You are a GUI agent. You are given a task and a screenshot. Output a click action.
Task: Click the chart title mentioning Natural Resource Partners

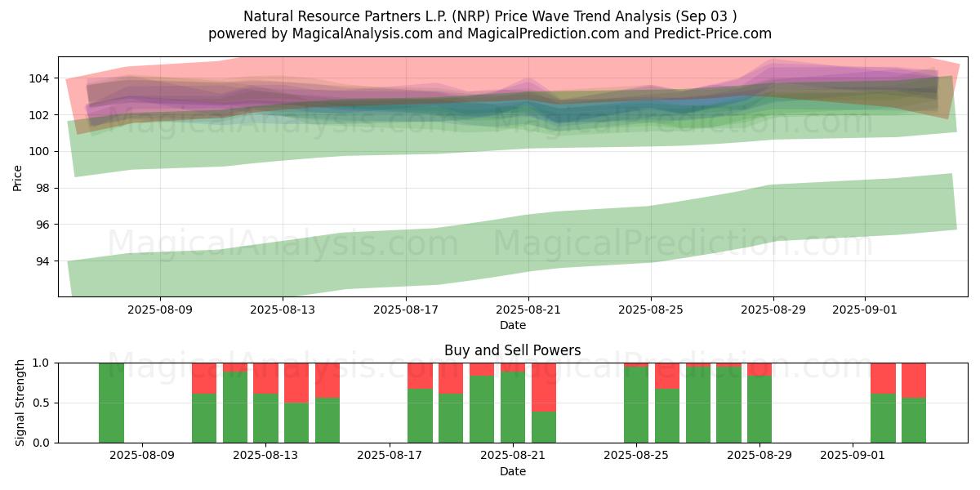point(490,16)
